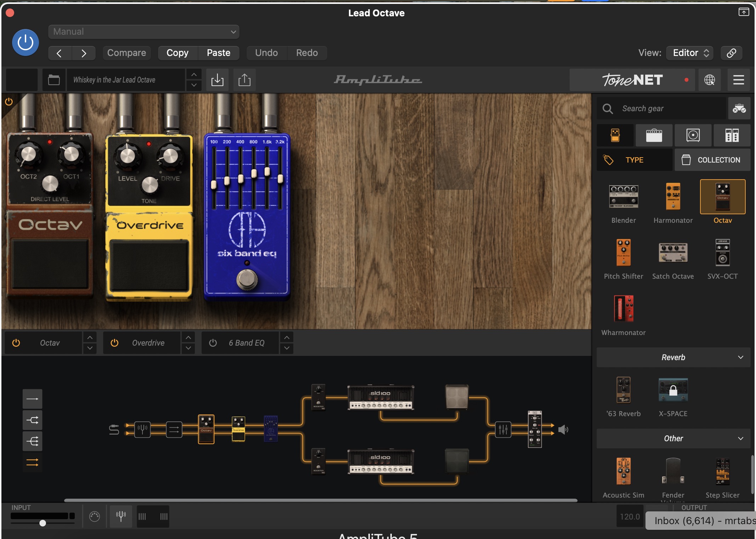Click the Copy button
The image size is (756, 539).
point(177,53)
